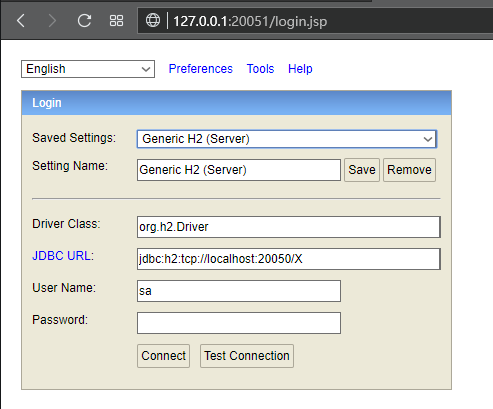Click the Connect button
This screenshot has width=493, height=409.
coord(163,356)
